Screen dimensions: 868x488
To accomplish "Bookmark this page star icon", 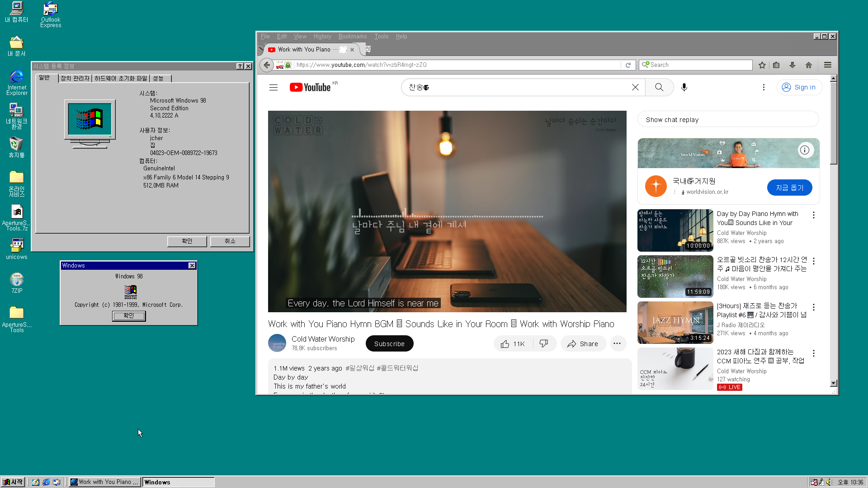I will point(762,65).
